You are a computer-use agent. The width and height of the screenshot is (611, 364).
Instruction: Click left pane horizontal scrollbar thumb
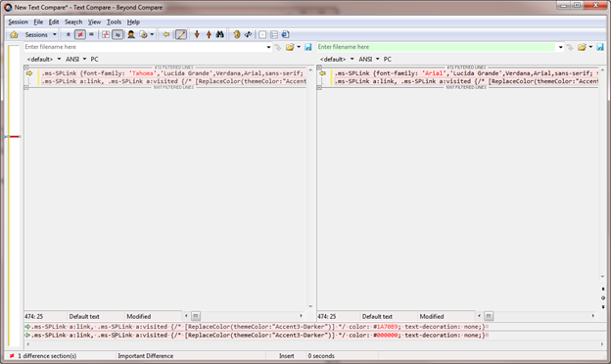tap(196, 316)
